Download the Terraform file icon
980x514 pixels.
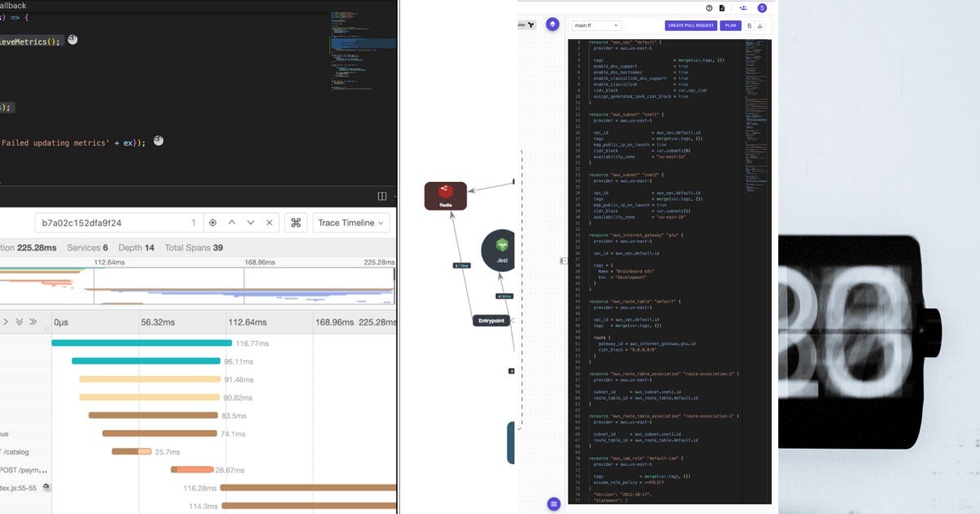(x=760, y=25)
